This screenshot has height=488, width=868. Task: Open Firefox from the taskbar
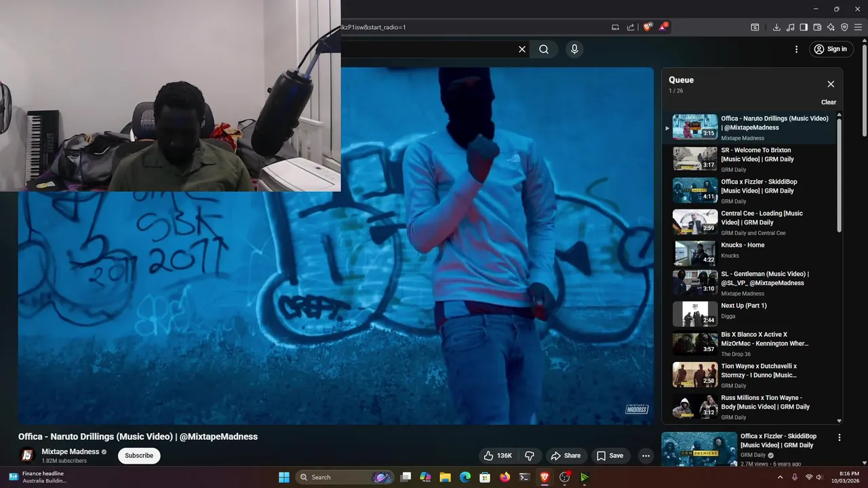[505, 477]
